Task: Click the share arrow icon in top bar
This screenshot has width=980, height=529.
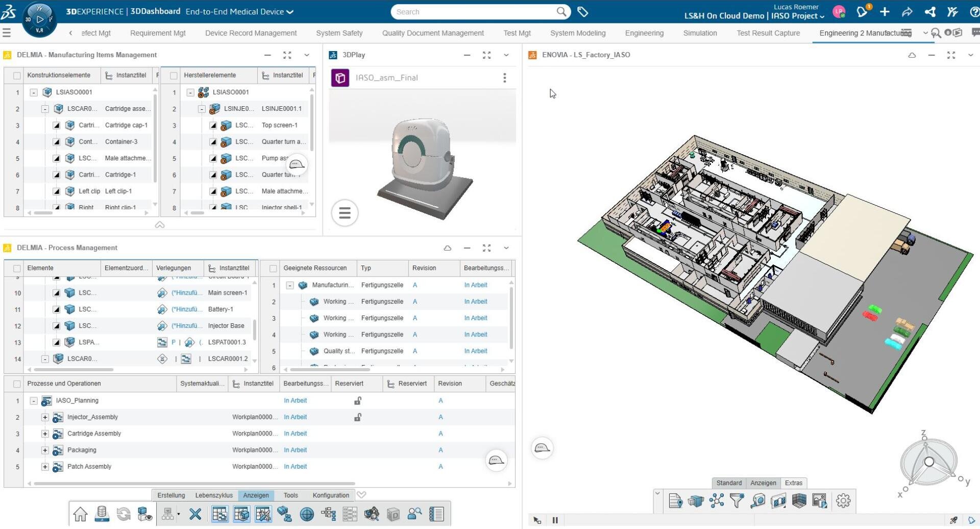Action: click(907, 12)
